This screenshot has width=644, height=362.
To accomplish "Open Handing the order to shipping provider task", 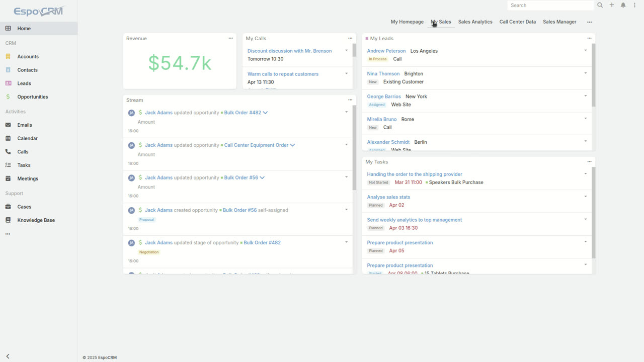I will point(415,174).
